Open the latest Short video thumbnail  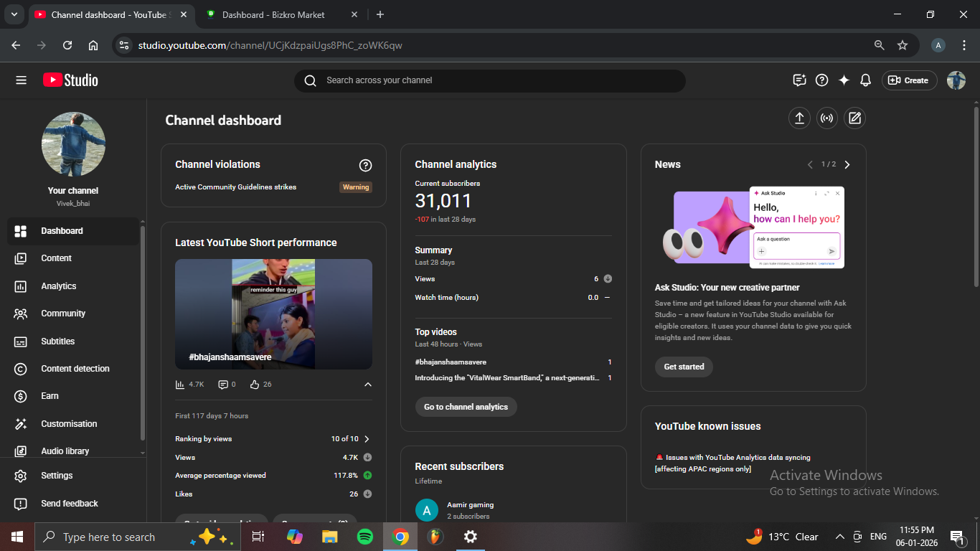pyautogui.click(x=273, y=314)
